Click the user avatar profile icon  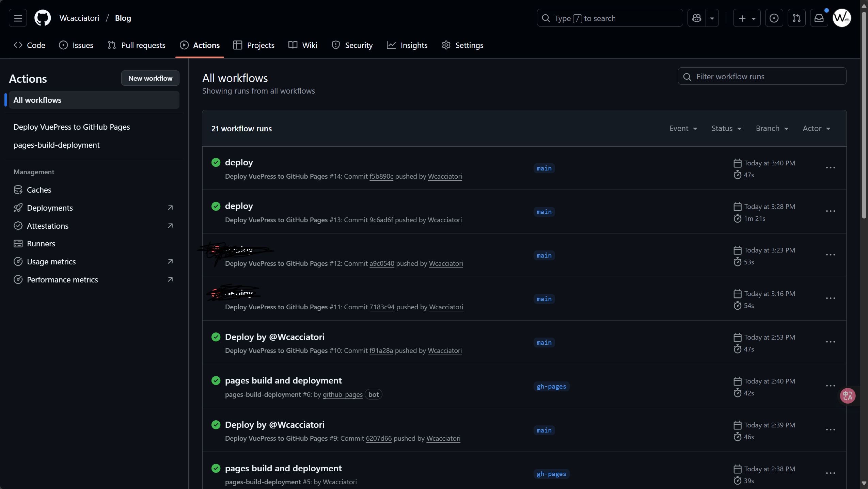[x=841, y=18]
